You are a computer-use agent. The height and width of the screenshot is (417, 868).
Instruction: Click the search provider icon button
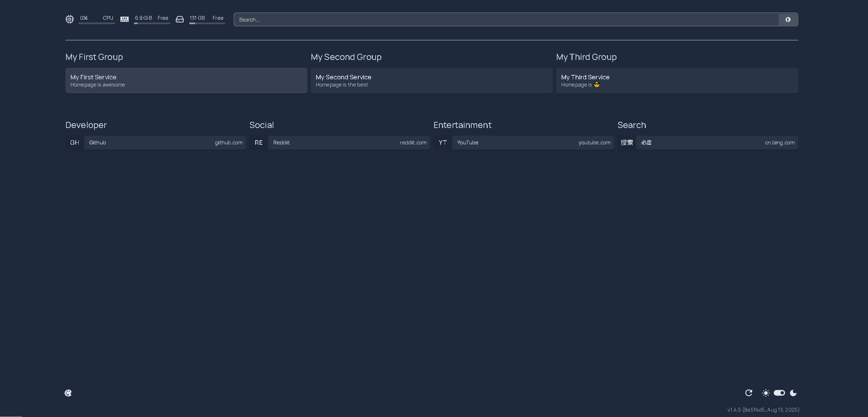[788, 19]
